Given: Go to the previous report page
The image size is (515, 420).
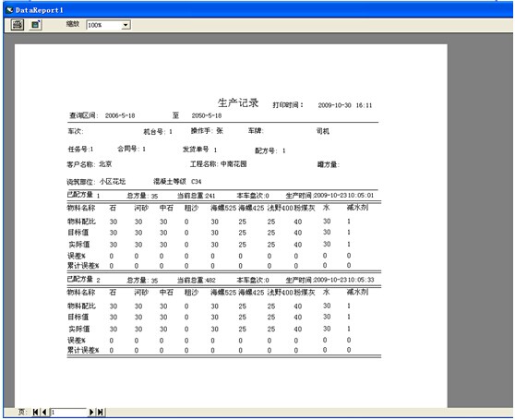Looking at the screenshot, I should pos(44,412).
